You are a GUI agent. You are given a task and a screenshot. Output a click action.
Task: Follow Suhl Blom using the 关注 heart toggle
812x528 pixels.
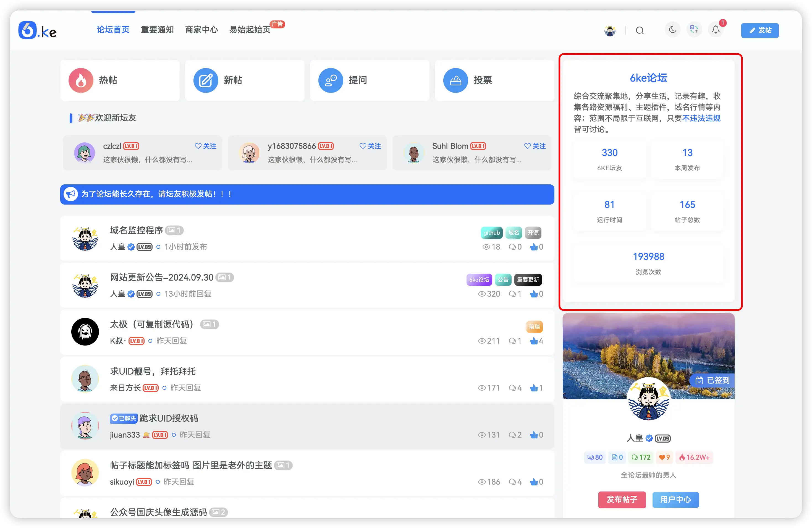coord(535,146)
